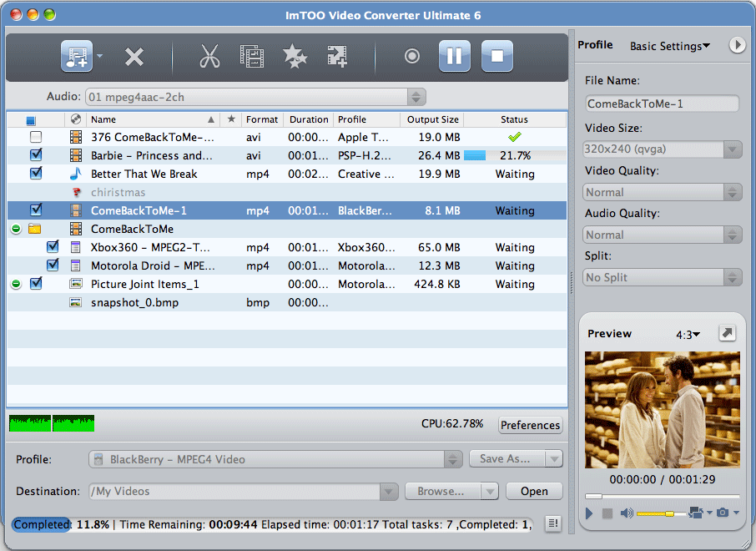Click the preview comparison view icon
Viewport: 756px width, 551px height.
pyautogui.click(x=696, y=513)
